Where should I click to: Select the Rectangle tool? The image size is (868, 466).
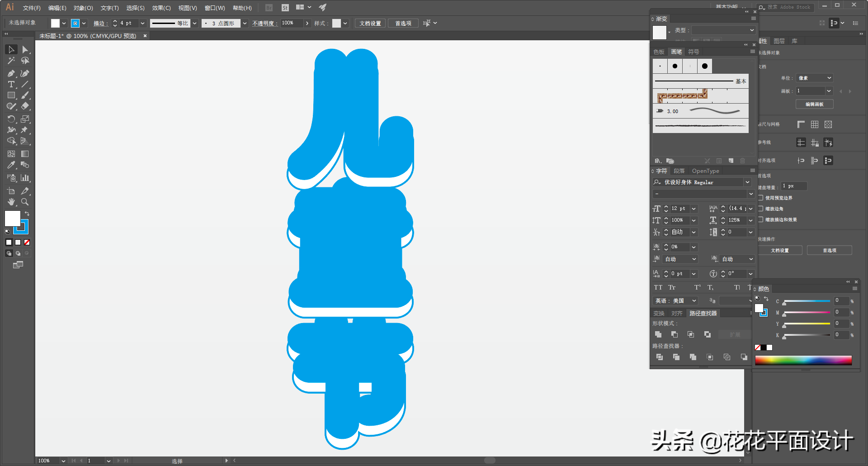[11, 95]
